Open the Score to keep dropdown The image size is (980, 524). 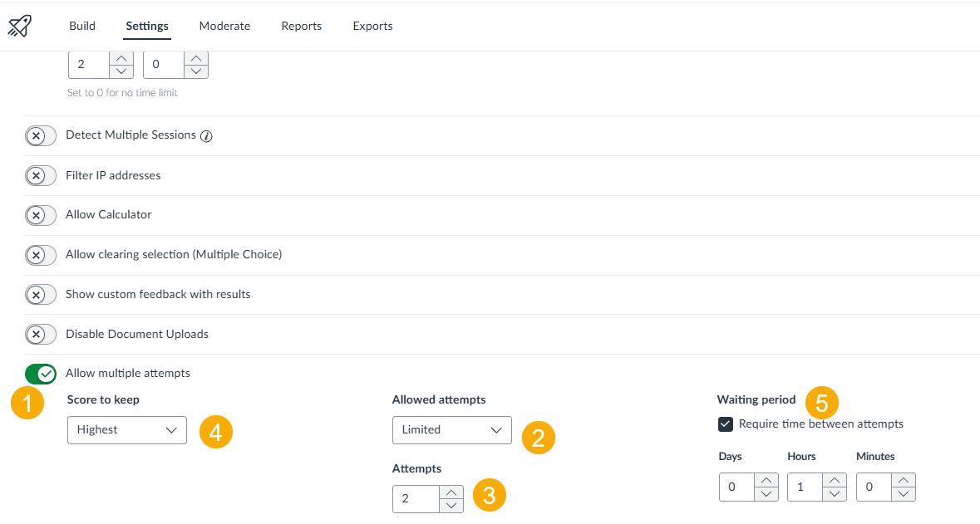pos(126,430)
